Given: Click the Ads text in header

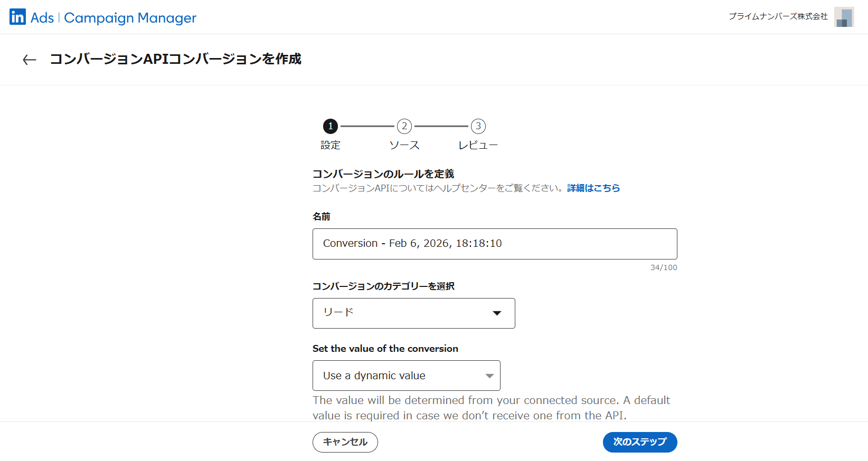Looking at the screenshot, I should 42,18.
